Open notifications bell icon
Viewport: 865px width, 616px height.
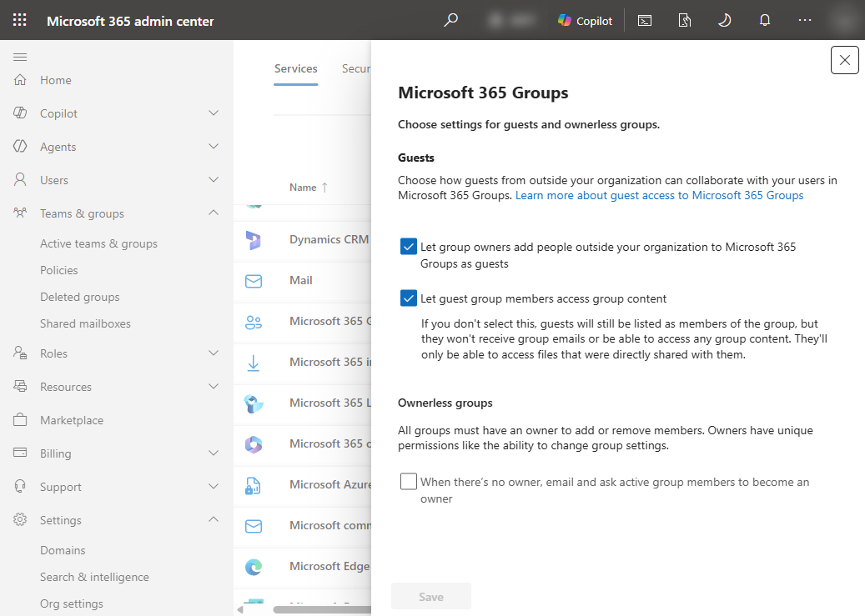tap(765, 20)
